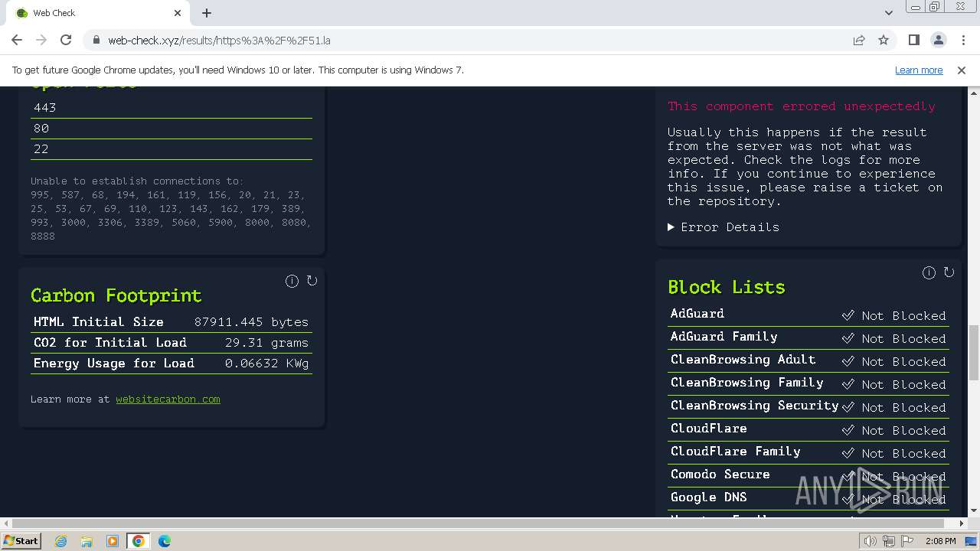Open the Chrome side panel
This screenshot has width=980, height=551.
pyautogui.click(x=914, y=40)
